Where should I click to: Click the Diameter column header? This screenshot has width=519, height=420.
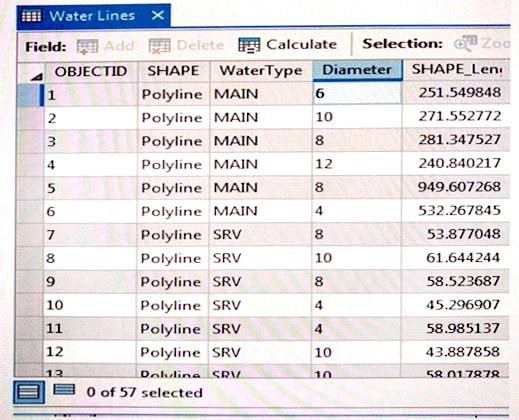click(x=357, y=70)
